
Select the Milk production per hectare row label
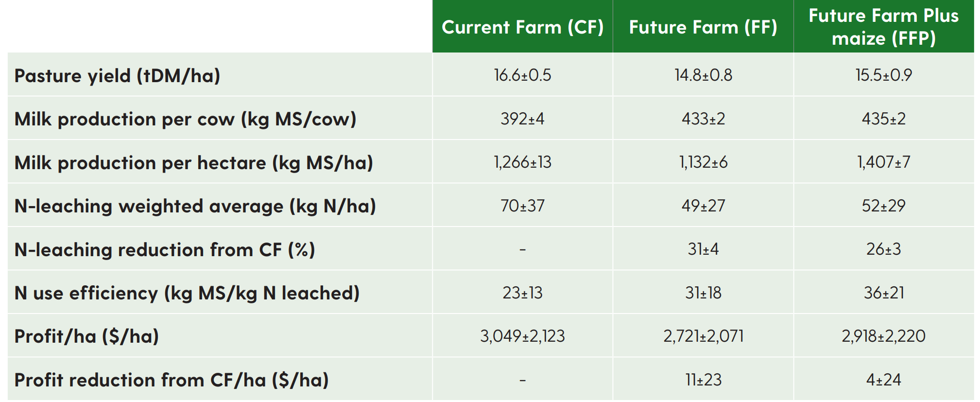(x=194, y=163)
